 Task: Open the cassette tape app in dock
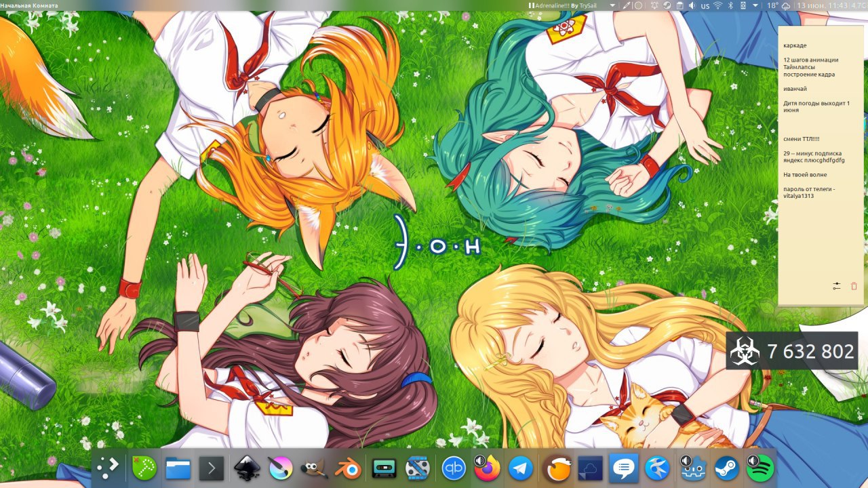[384, 468]
